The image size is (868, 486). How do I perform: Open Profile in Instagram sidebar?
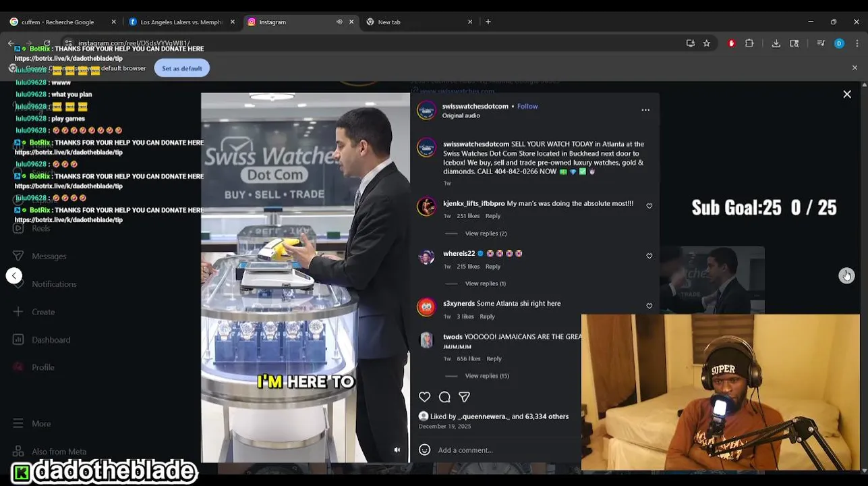pos(35,368)
